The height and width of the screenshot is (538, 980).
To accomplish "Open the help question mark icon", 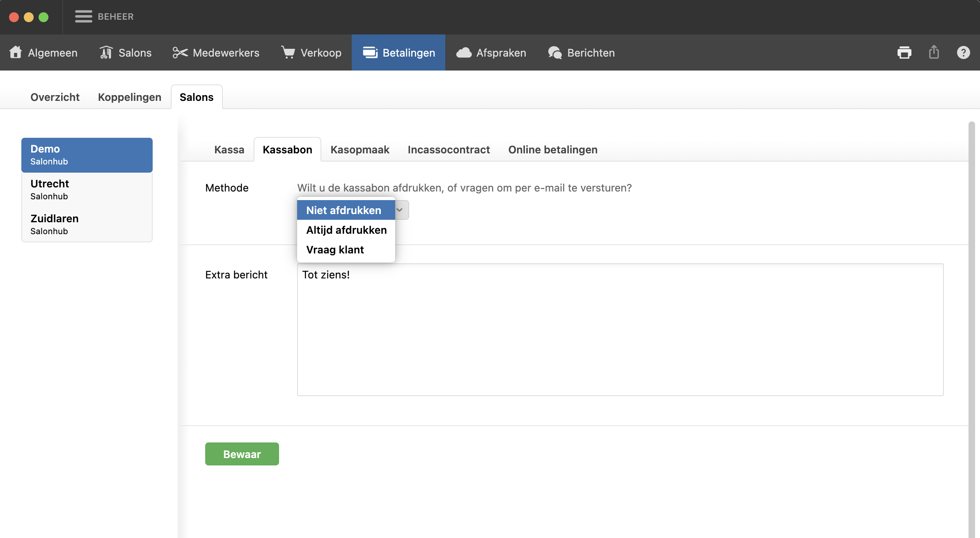I will click(963, 52).
